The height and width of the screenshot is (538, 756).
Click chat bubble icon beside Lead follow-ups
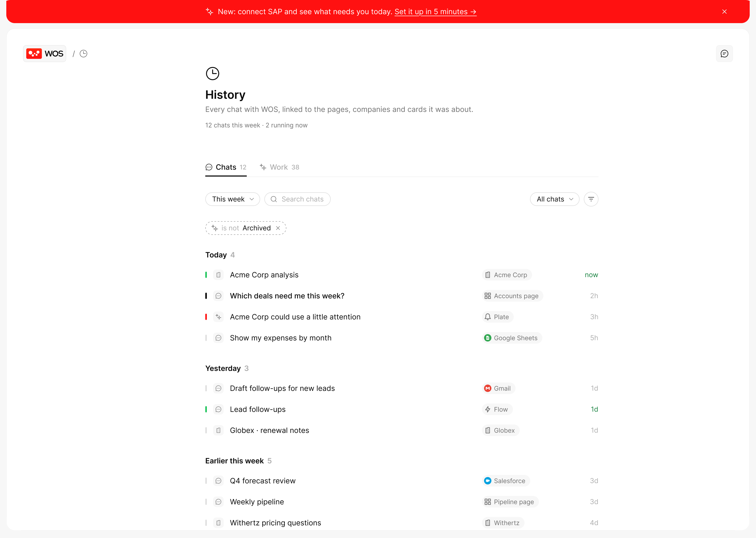tap(218, 410)
